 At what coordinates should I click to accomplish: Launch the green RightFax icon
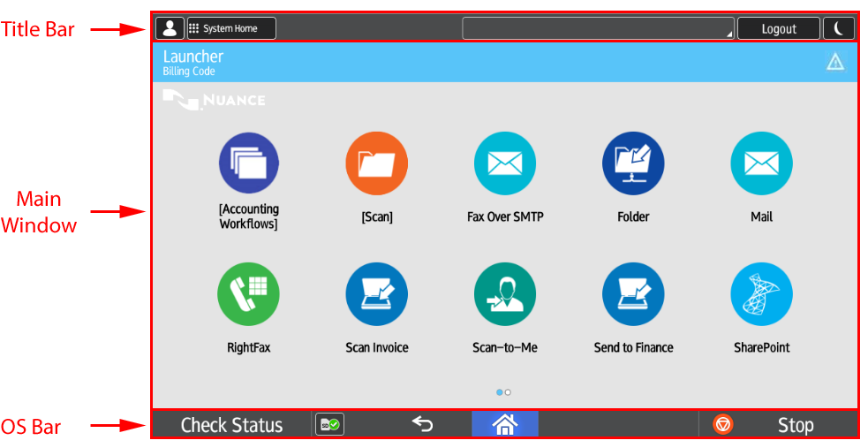click(x=249, y=294)
